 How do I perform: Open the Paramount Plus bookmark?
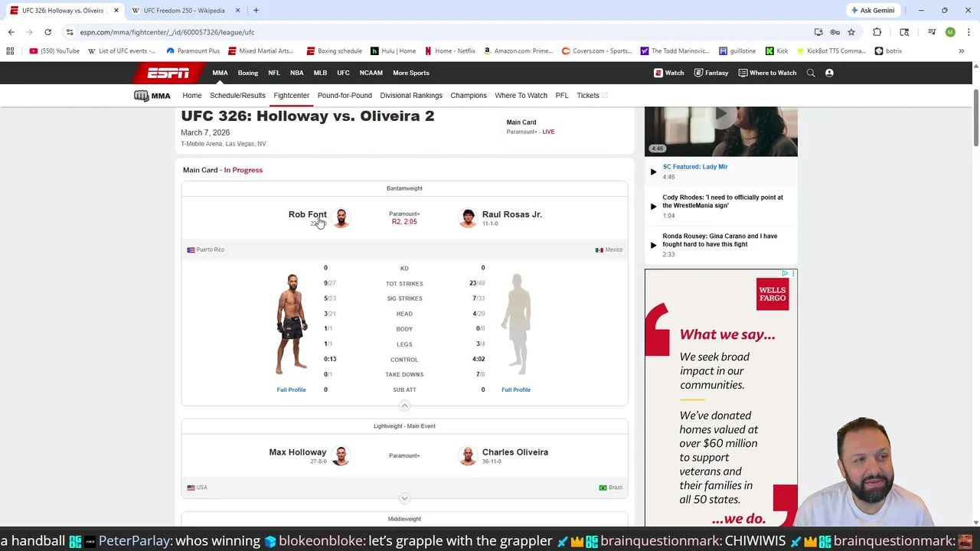pyautogui.click(x=193, y=51)
